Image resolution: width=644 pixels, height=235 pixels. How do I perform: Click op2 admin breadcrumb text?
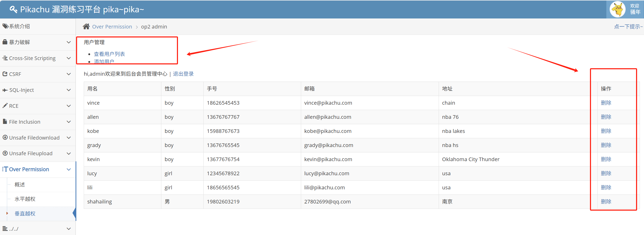pyautogui.click(x=154, y=27)
